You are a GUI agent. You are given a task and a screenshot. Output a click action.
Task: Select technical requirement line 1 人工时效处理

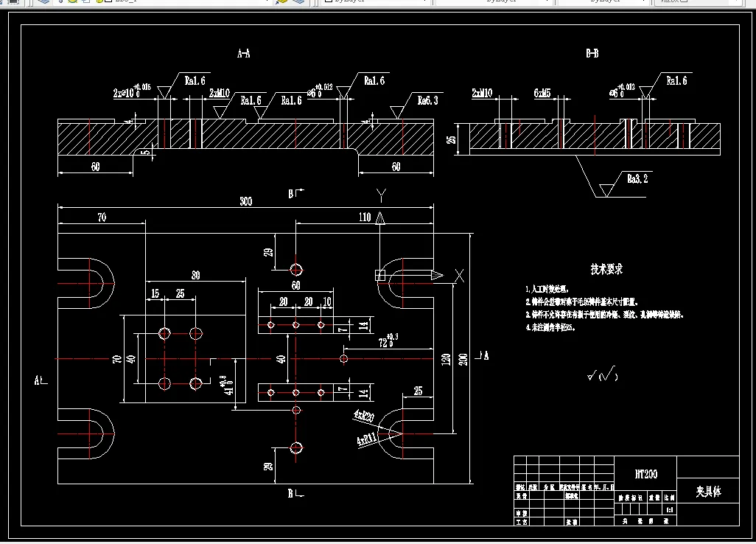(x=547, y=290)
